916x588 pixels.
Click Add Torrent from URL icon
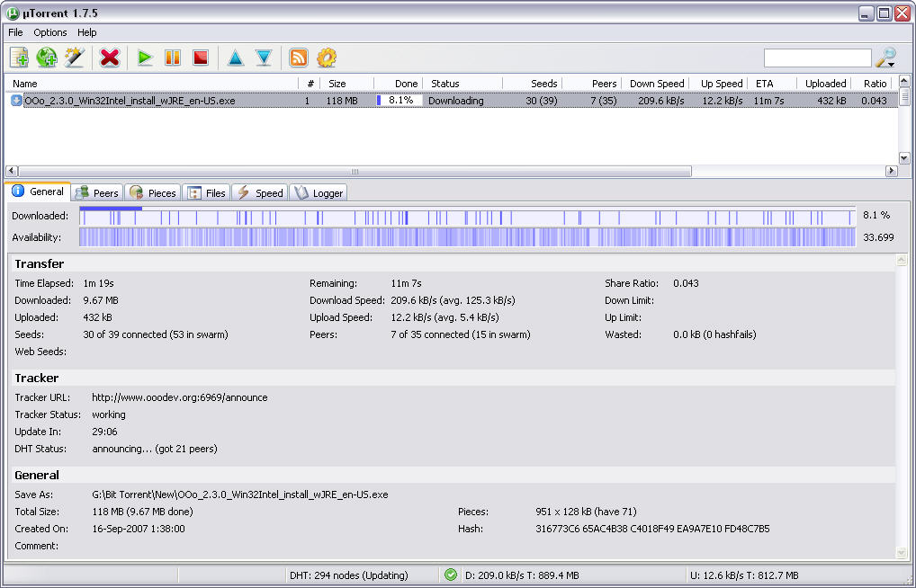point(47,58)
